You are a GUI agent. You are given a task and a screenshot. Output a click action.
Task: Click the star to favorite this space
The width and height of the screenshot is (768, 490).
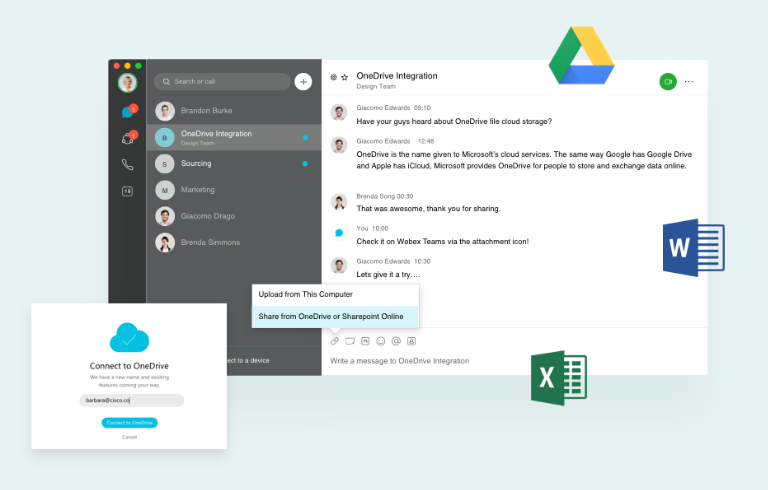(x=345, y=77)
